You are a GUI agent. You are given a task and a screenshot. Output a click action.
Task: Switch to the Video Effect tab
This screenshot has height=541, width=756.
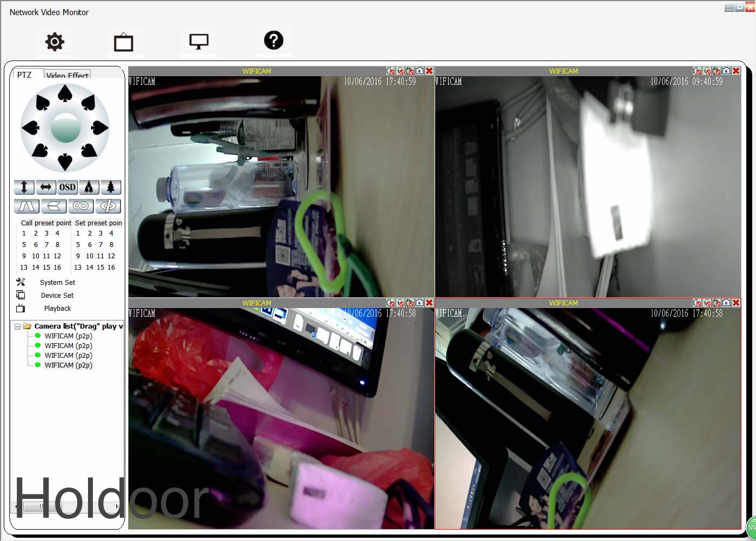pyautogui.click(x=67, y=75)
